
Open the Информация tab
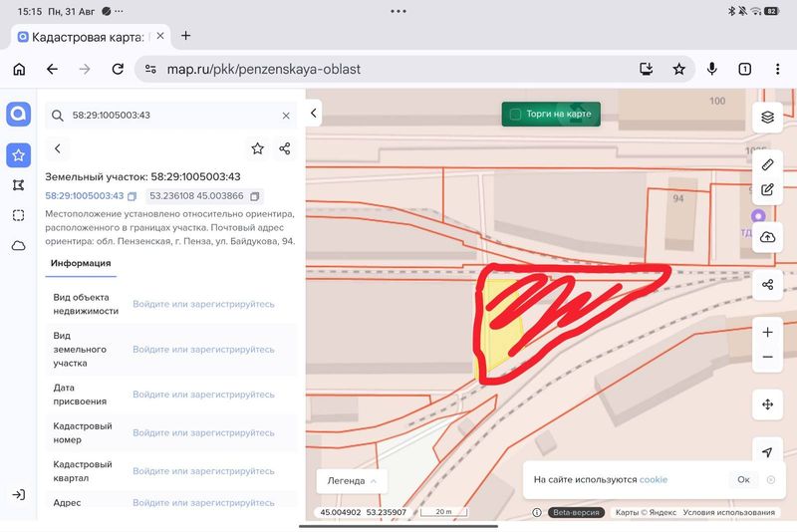[81, 263]
